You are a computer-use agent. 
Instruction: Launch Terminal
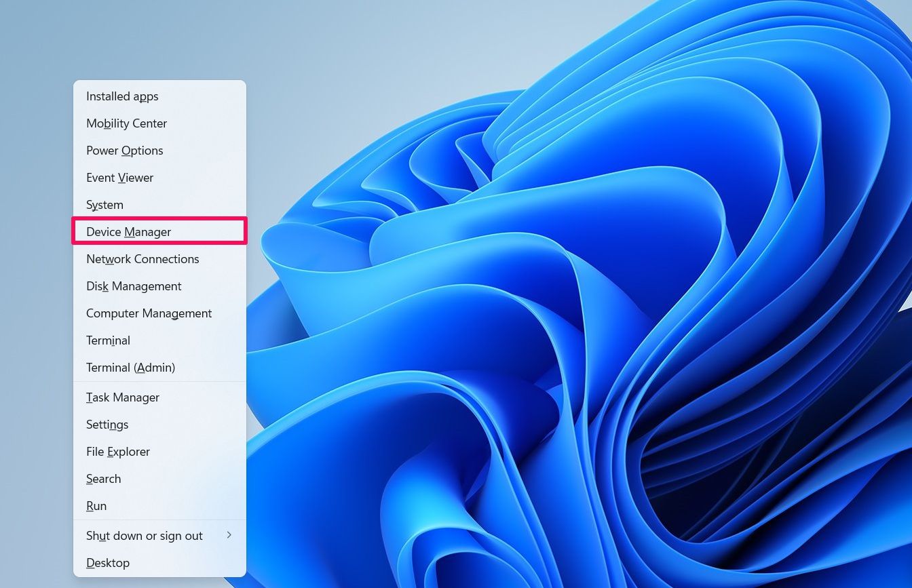click(108, 340)
